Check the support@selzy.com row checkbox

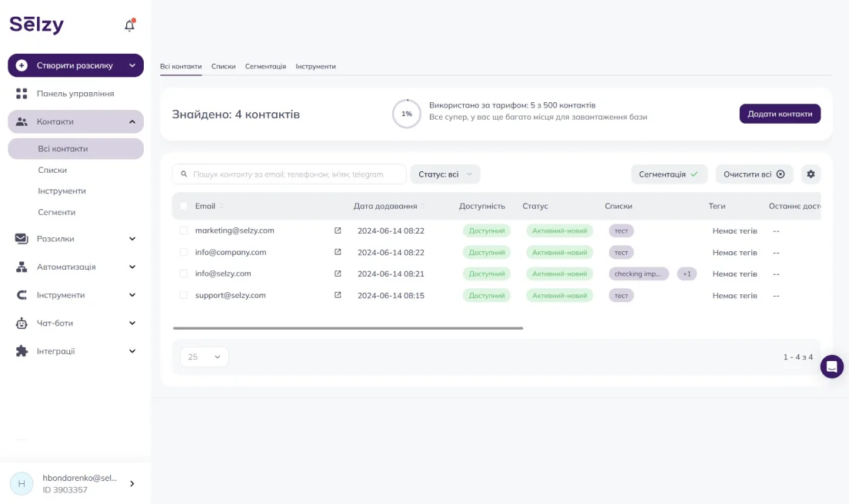point(184,295)
